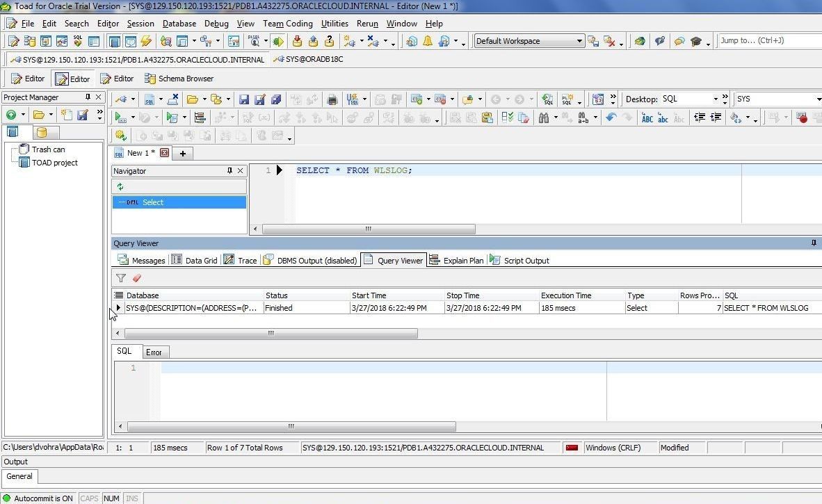Click the Save As icon in editor toolbar
The image size is (822, 504).
260,99
